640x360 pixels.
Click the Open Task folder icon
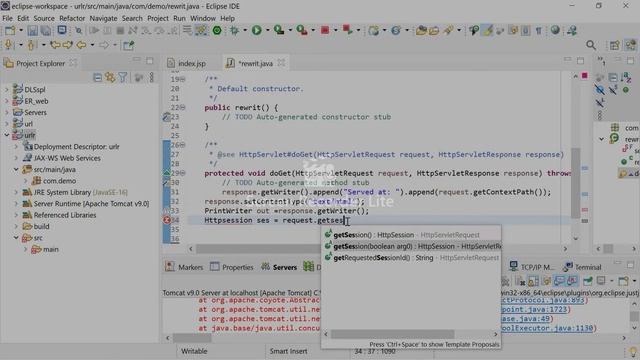pos(434,31)
